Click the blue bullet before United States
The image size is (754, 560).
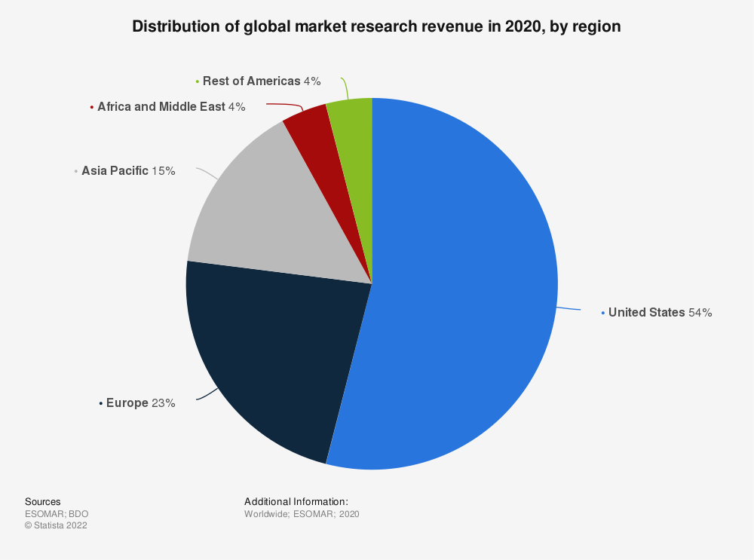tap(603, 313)
